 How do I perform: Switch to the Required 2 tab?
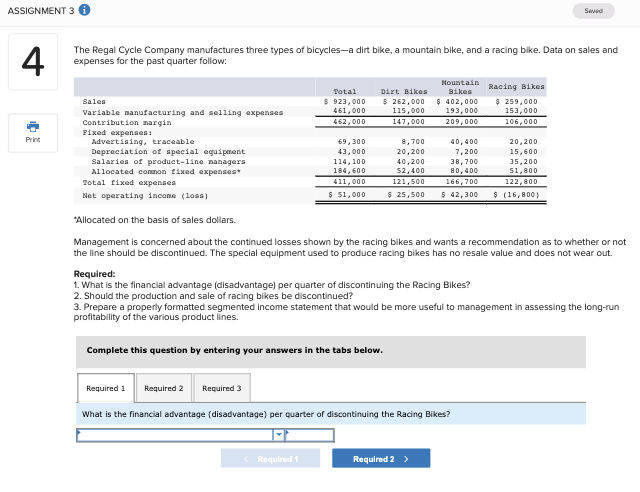tap(164, 388)
